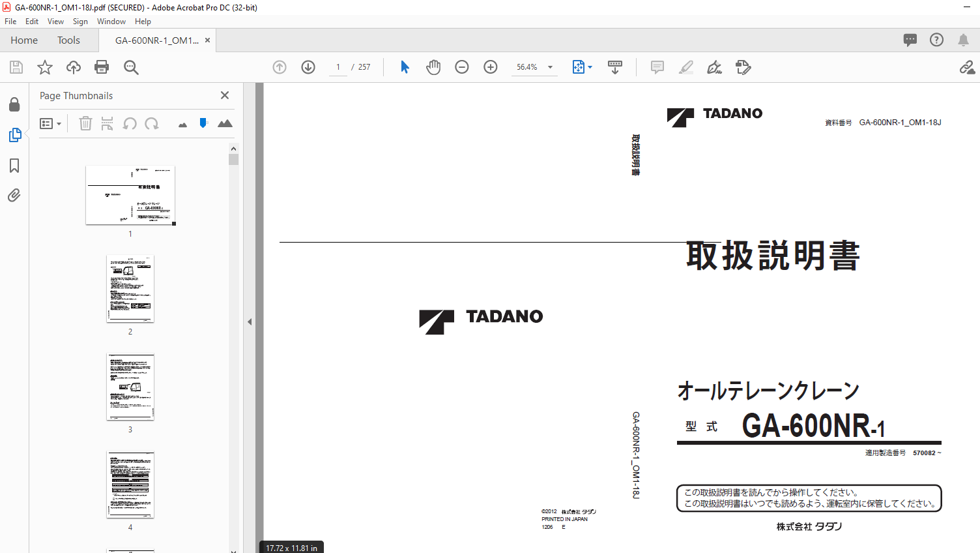This screenshot has width=980, height=553.
Task: Add a sticky note comment
Action: click(657, 67)
